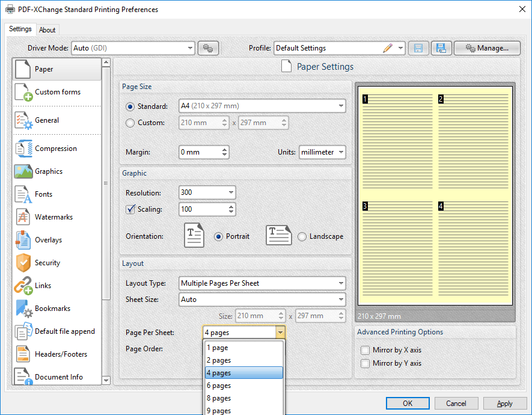The width and height of the screenshot is (532, 415).
Task: Choose 4 pages from the list
Action: point(244,373)
